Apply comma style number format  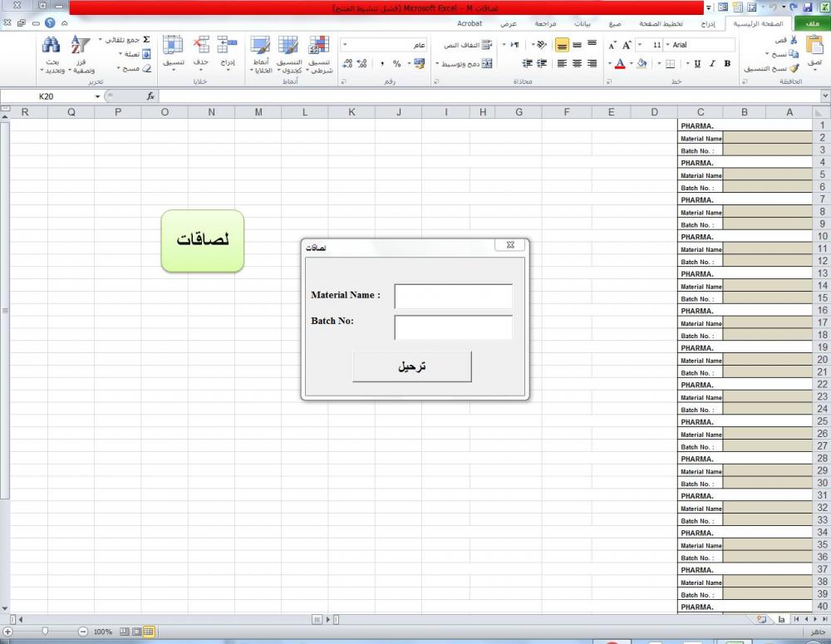pyautogui.click(x=381, y=64)
